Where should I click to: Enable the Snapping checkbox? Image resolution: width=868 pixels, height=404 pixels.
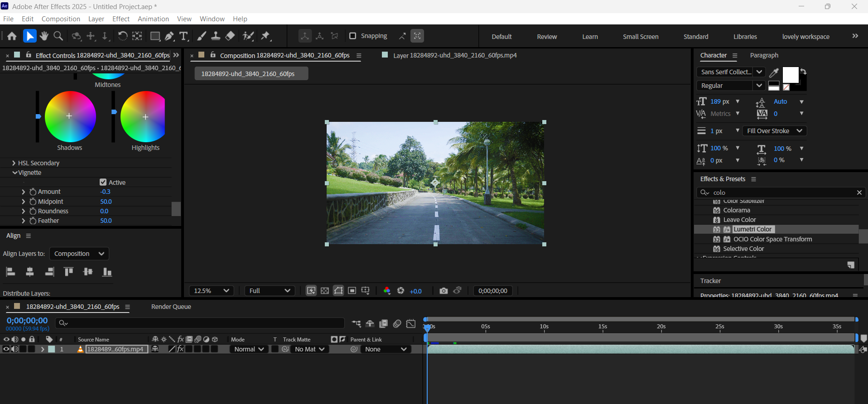352,36
